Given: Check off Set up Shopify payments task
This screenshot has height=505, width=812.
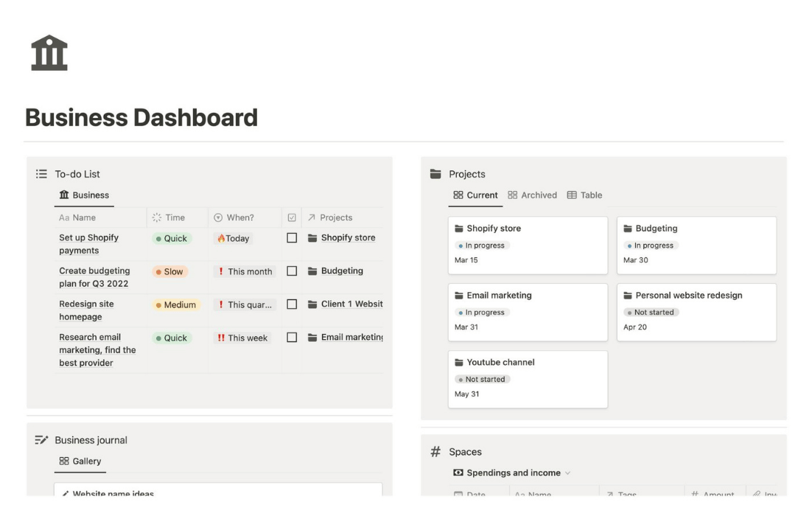Looking at the screenshot, I should [x=292, y=238].
